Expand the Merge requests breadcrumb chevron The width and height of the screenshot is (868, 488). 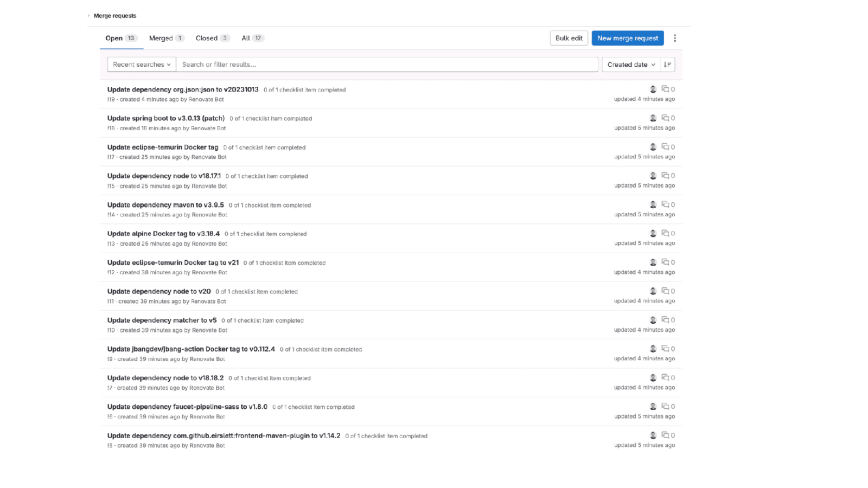click(89, 16)
